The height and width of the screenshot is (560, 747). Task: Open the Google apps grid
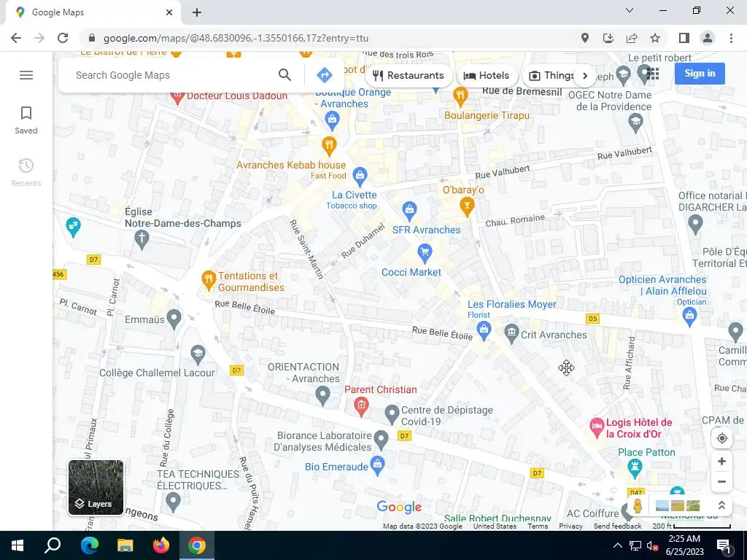click(653, 74)
